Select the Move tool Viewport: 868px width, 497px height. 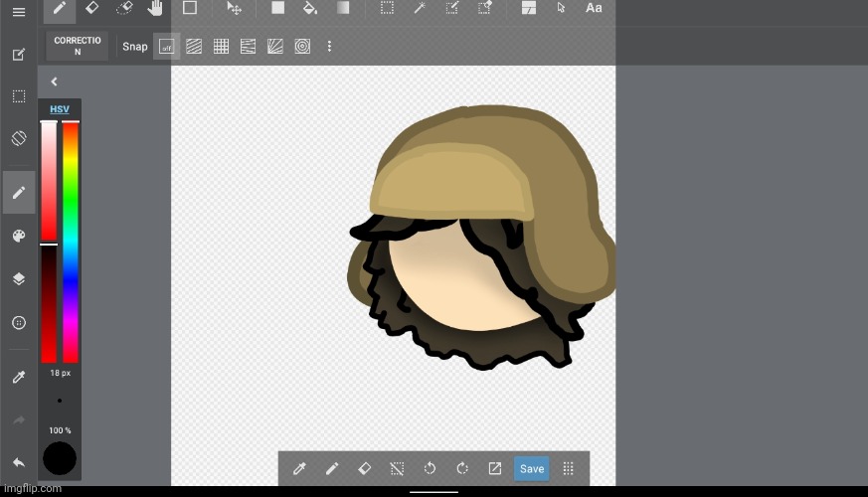(x=235, y=8)
